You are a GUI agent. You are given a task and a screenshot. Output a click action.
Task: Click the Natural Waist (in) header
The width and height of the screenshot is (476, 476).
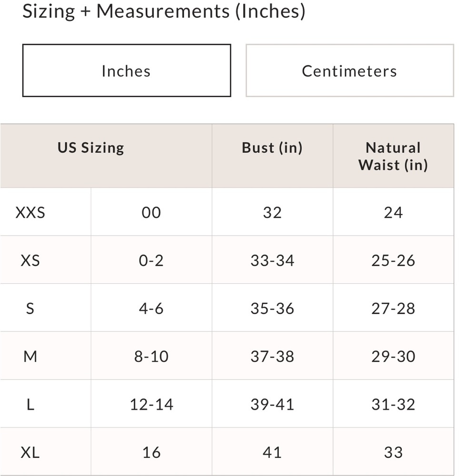click(x=393, y=156)
